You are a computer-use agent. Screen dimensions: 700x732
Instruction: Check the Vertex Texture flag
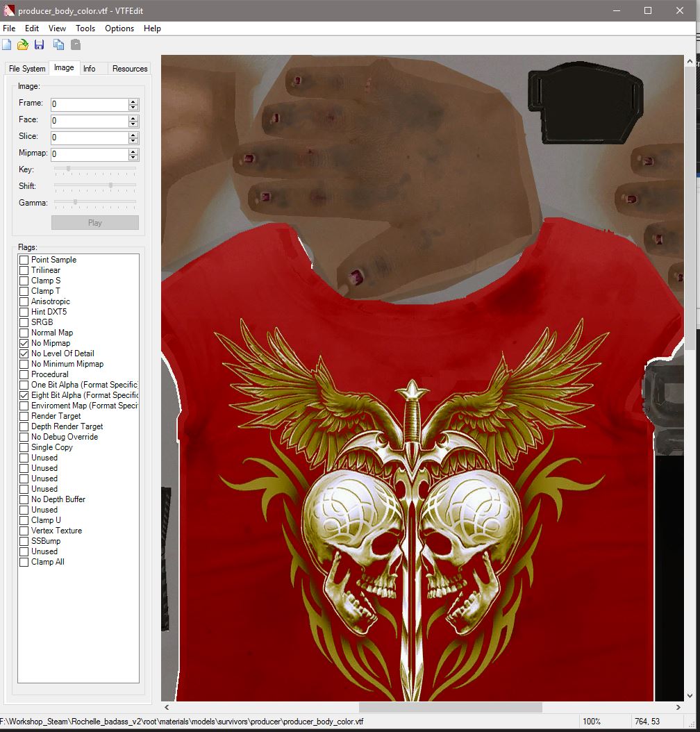24,531
